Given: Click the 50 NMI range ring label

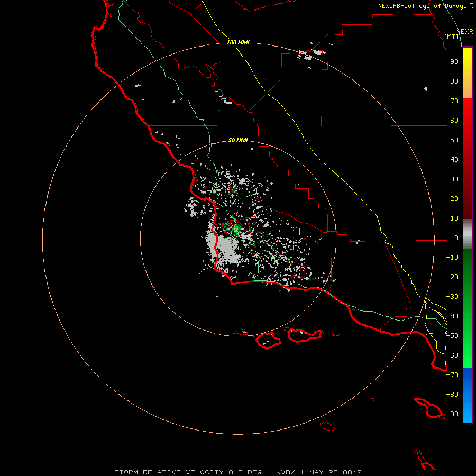Looking at the screenshot, I should click(x=238, y=140).
